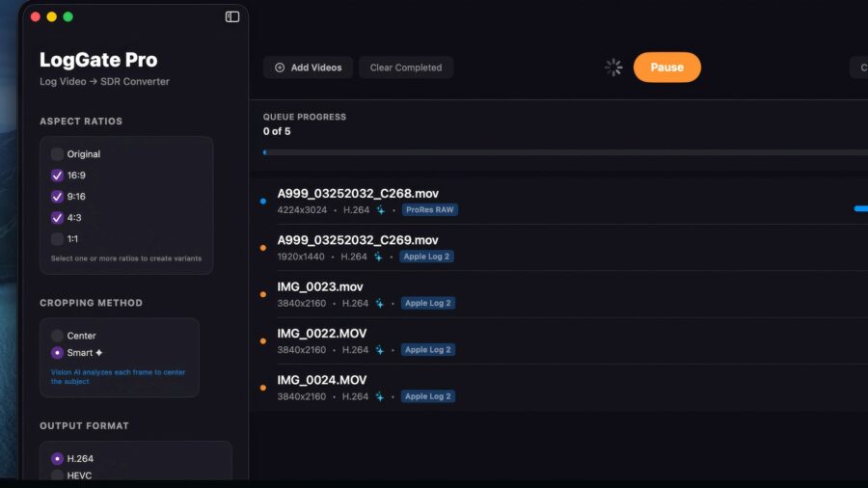Uncheck the 4:3 aspect ratio

point(57,217)
